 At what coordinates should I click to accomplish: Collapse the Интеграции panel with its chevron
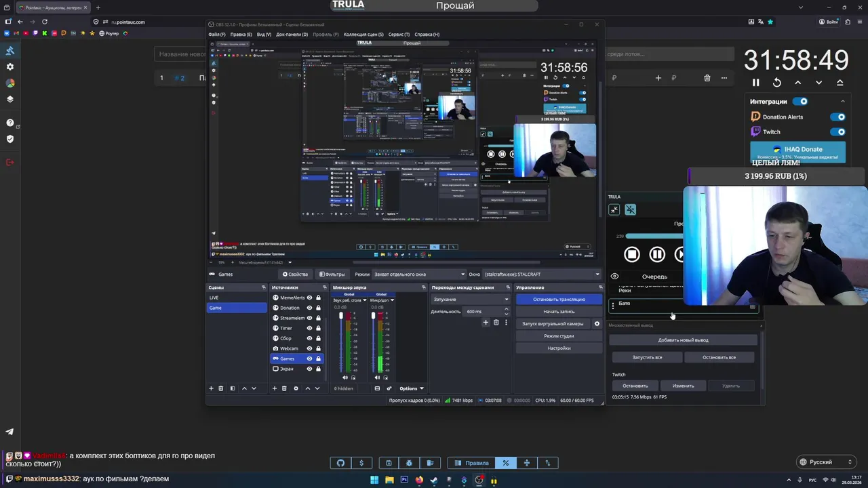pos(843,102)
